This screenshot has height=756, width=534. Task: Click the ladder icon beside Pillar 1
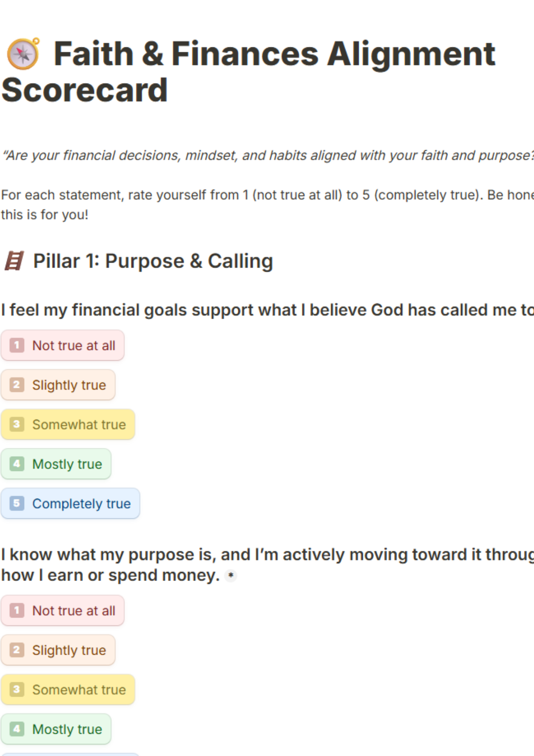pos(14,261)
